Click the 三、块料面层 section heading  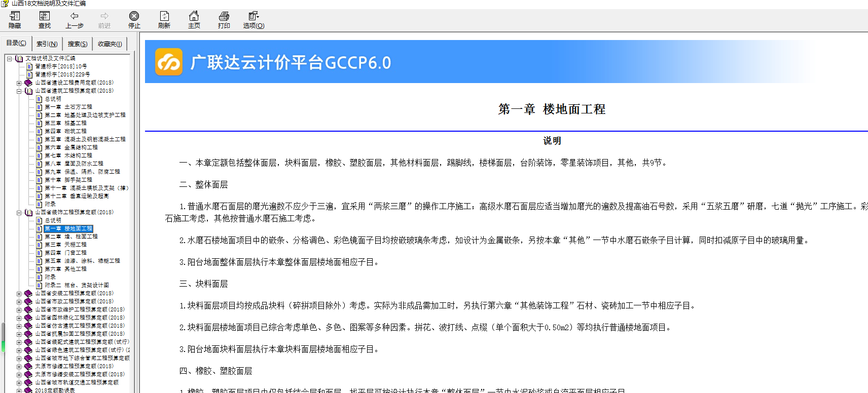point(204,284)
